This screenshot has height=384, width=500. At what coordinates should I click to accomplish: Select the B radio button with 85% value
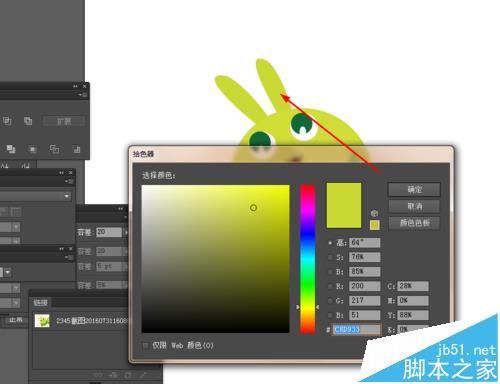(330, 272)
